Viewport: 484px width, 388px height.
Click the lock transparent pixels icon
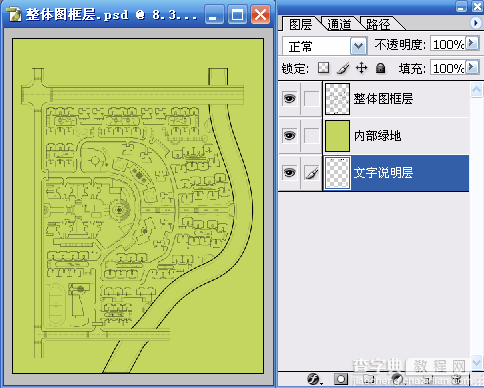pos(323,68)
